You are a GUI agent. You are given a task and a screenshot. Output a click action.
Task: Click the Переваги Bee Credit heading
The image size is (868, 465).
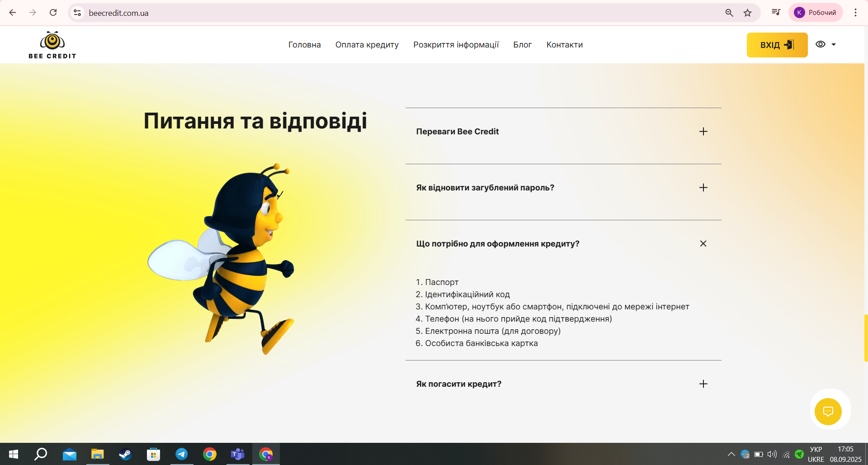pos(458,132)
